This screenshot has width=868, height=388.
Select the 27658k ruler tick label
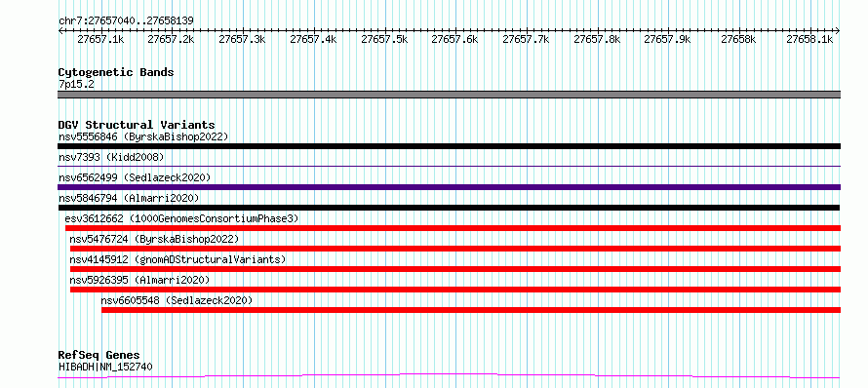tap(738, 39)
